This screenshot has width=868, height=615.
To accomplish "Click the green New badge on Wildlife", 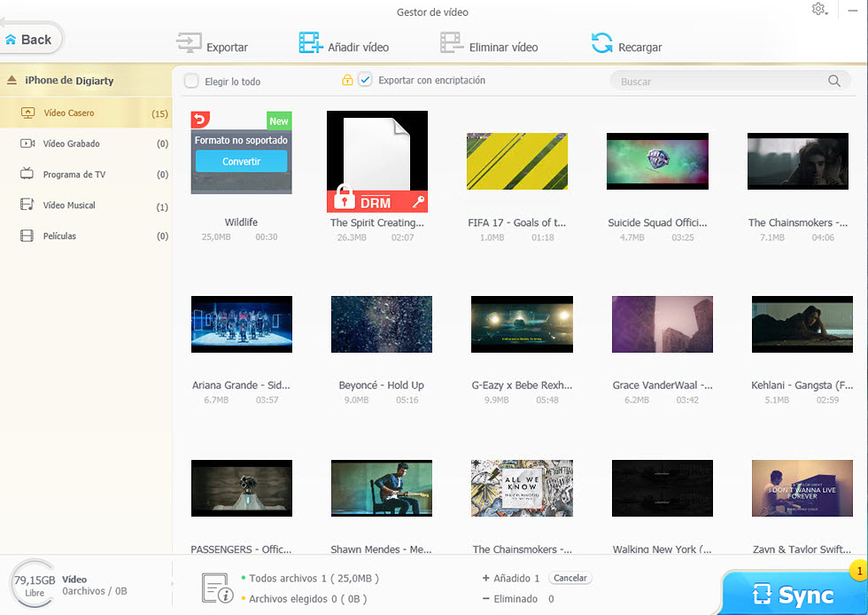I will tap(279, 121).
